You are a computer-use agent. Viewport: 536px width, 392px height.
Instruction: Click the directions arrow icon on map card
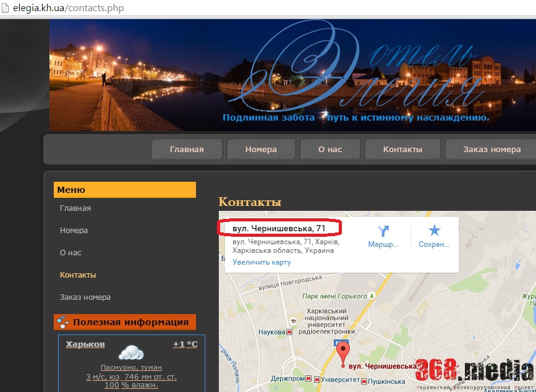383,231
